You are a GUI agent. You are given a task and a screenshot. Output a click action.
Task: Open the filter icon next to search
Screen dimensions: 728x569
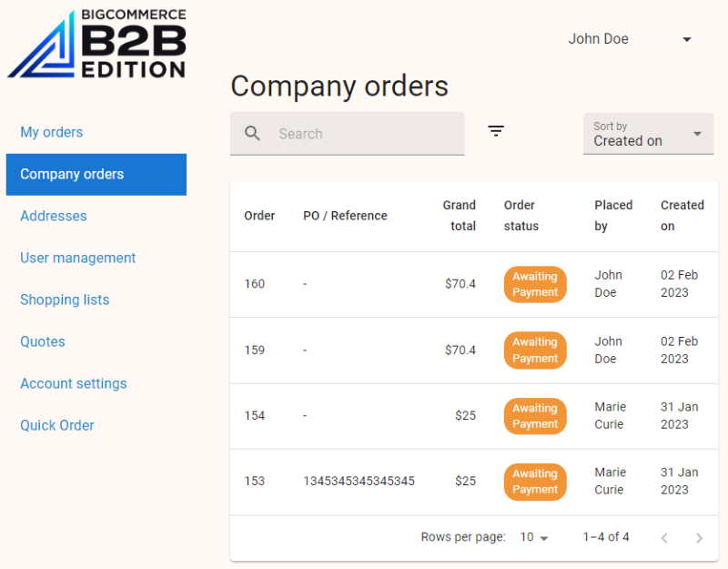pyautogui.click(x=496, y=131)
